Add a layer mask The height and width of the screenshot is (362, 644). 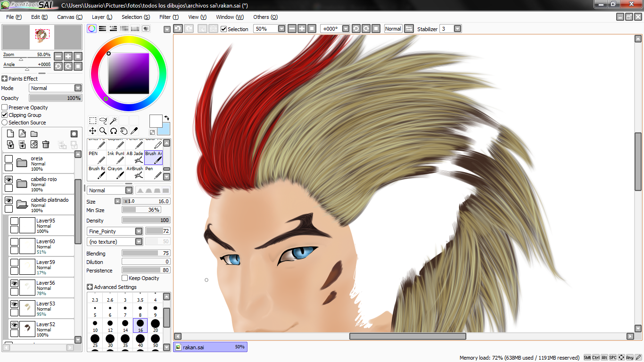(74, 134)
